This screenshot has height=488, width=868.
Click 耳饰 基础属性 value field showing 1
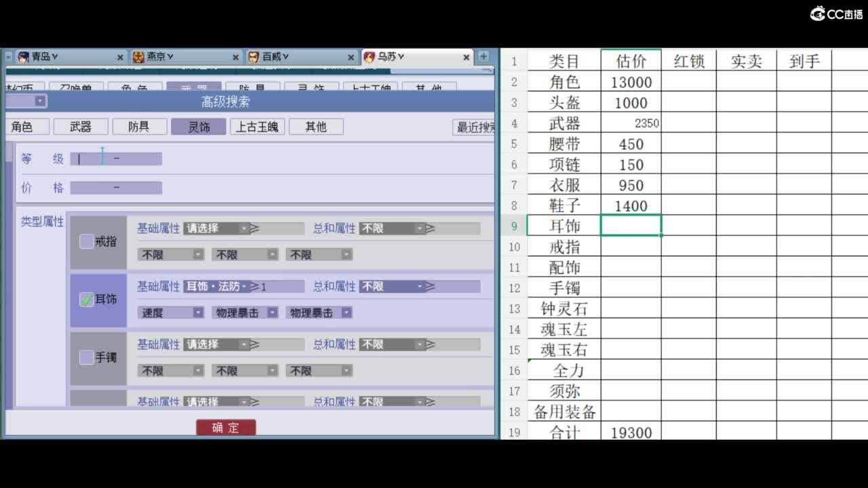pyautogui.click(x=282, y=287)
